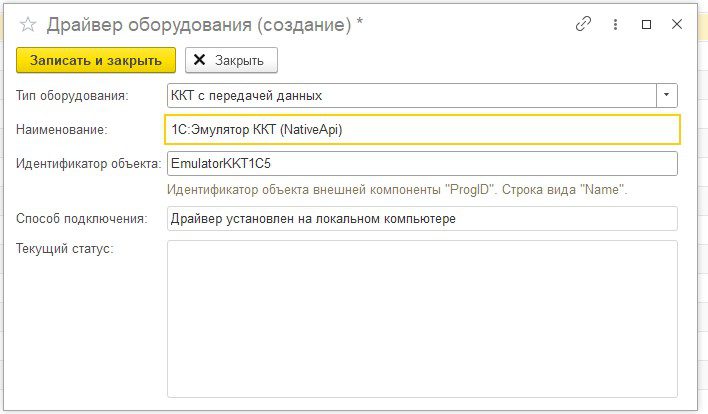Click the Тип оборудования label

click(x=73, y=96)
